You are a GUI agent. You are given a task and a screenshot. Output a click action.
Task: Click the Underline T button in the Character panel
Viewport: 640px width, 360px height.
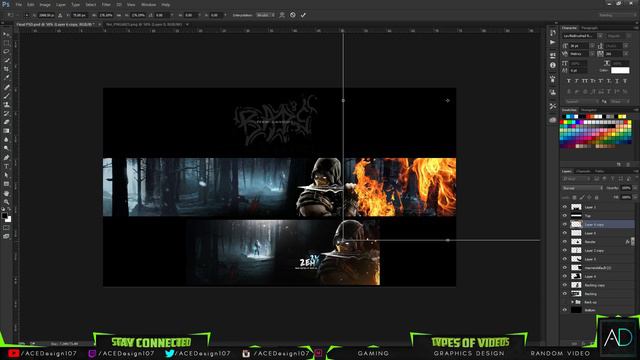(x=617, y=81)
